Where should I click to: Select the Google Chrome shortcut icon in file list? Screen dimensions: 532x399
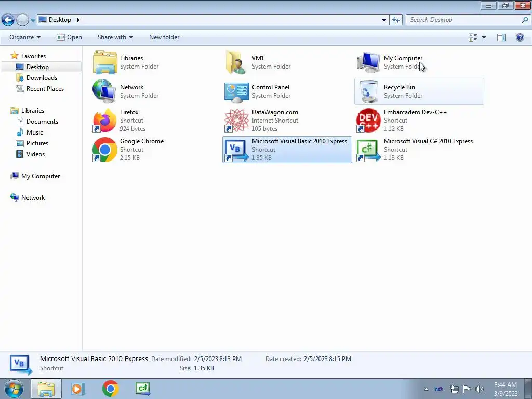(x=104, y=150)
